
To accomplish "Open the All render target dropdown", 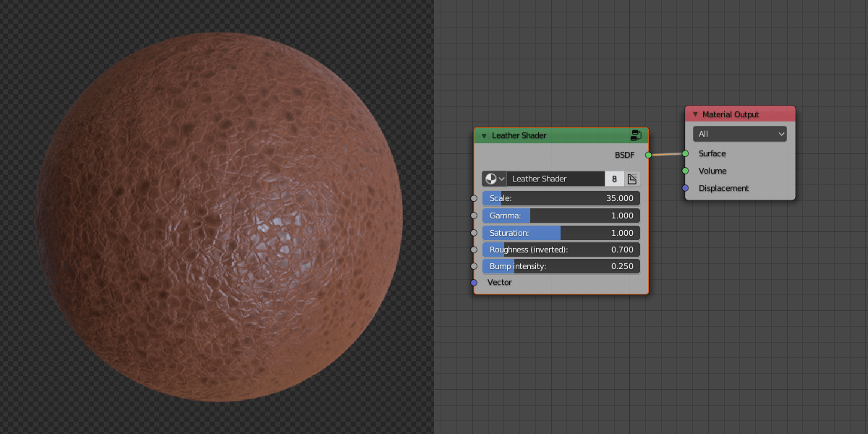I will pos(739,134).
